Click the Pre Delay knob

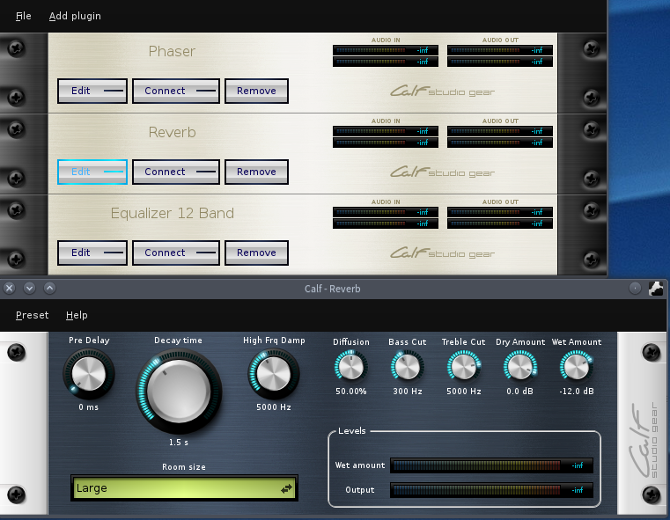click(x=89, y=375)
